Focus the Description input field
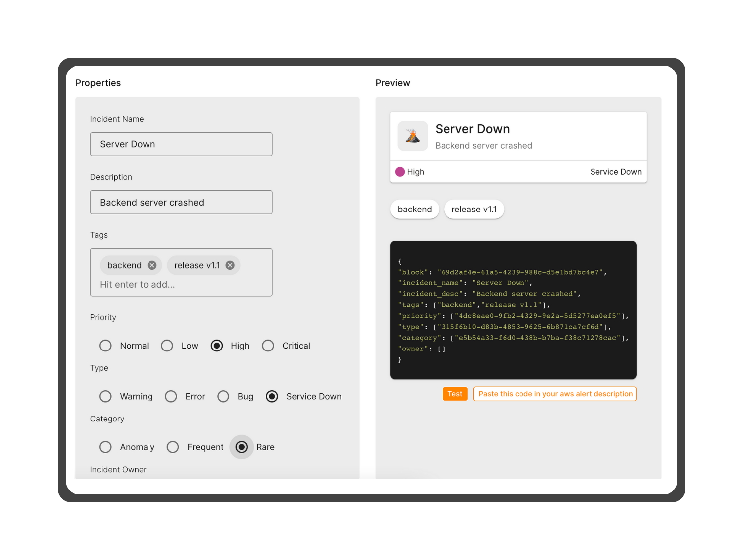743x560 pixels. pyautogui.click(x=181, y=202)
